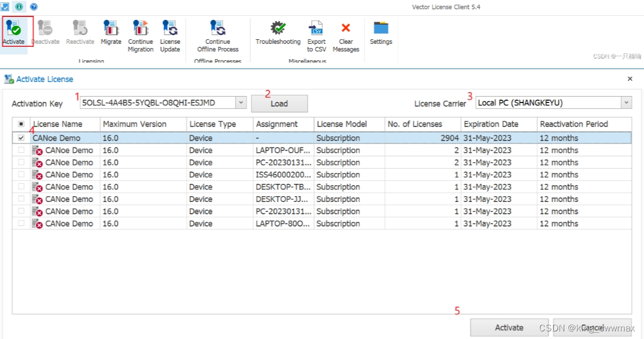Screen dimensions: 644x339
Task: Click the 2904 license count cell
Action: [x=423, y=138]
